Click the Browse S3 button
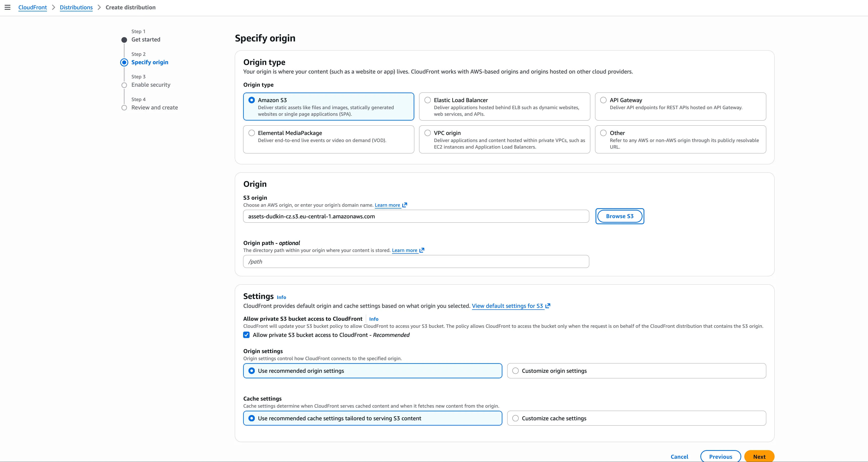This screenshot has height=462, width=868. (x=620, y=216)
